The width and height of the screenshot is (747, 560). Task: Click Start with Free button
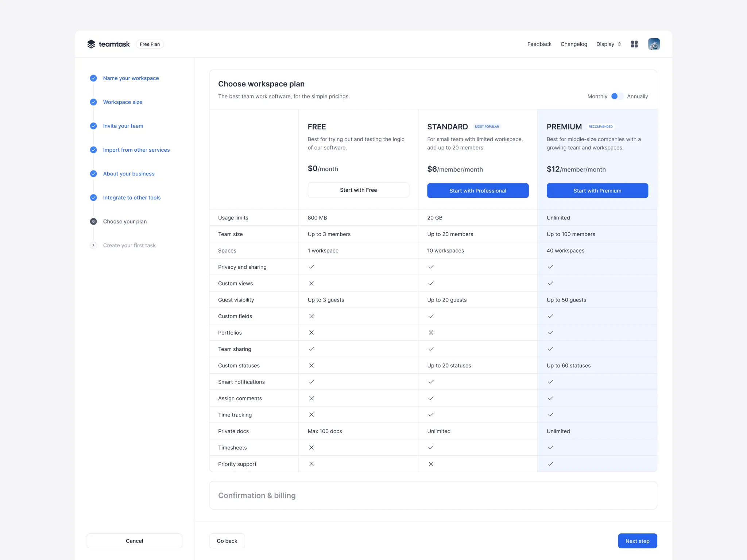point(358,190)
